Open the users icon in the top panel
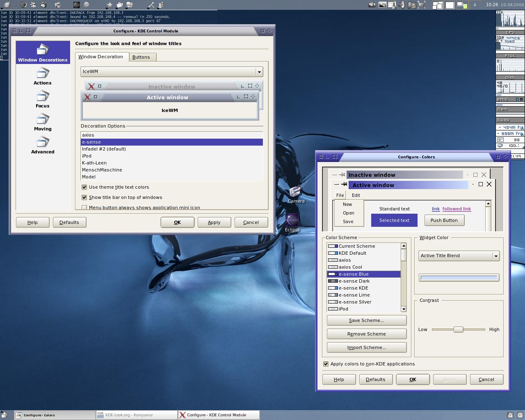Viewport: 525px width, 420px height. coord(161,5)
